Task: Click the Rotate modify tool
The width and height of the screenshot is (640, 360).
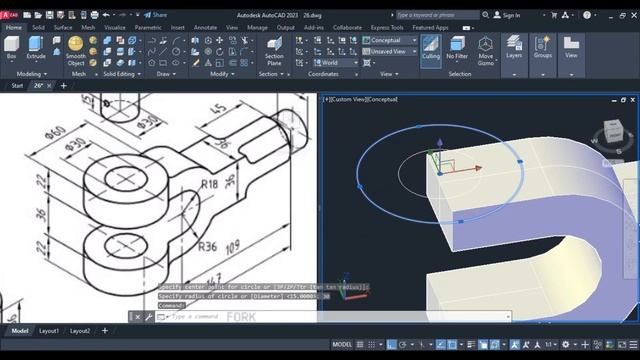Action: pos(220,51)
